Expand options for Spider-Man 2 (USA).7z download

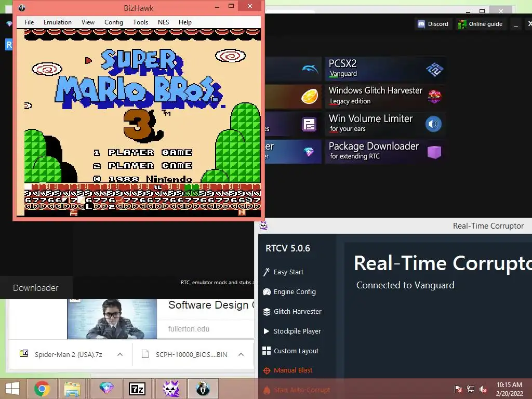(120, 354)
